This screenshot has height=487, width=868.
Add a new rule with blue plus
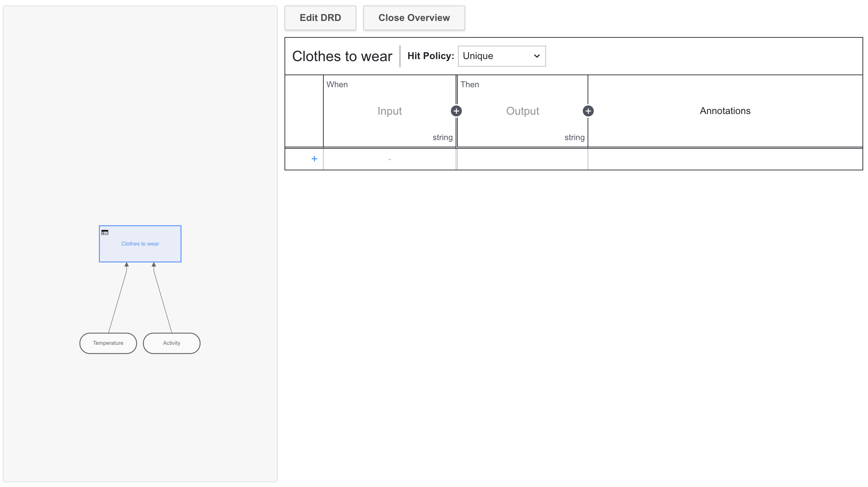tap(314, 159)
